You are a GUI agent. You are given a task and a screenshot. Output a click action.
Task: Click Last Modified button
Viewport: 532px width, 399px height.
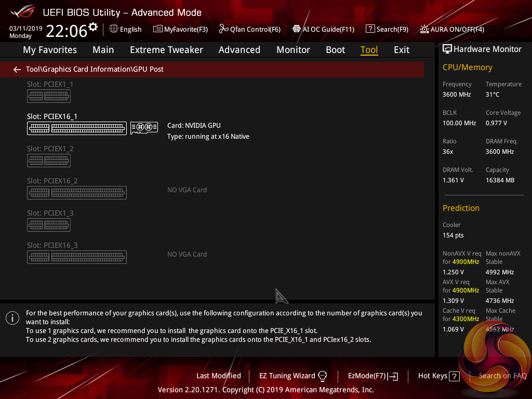pyautogui.click(x=219, y=376)
